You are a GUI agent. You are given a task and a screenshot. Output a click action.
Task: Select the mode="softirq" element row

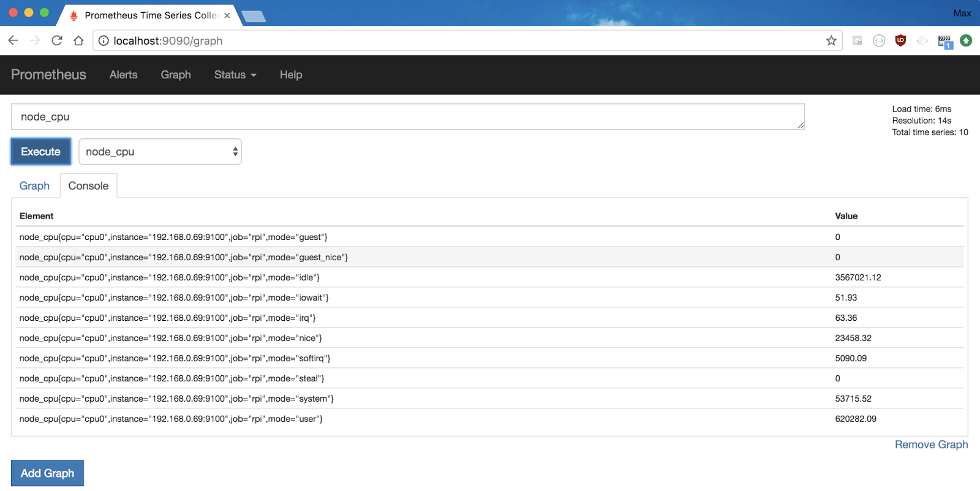[x=489, y=358]
